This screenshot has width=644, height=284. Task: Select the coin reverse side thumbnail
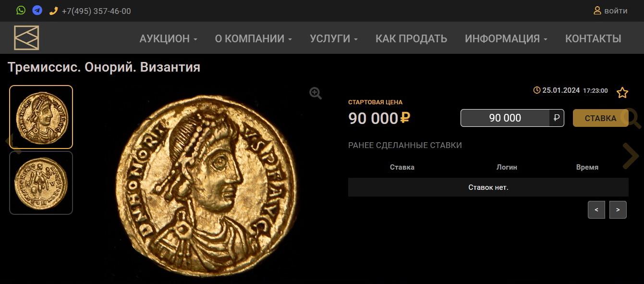[41, 183]
